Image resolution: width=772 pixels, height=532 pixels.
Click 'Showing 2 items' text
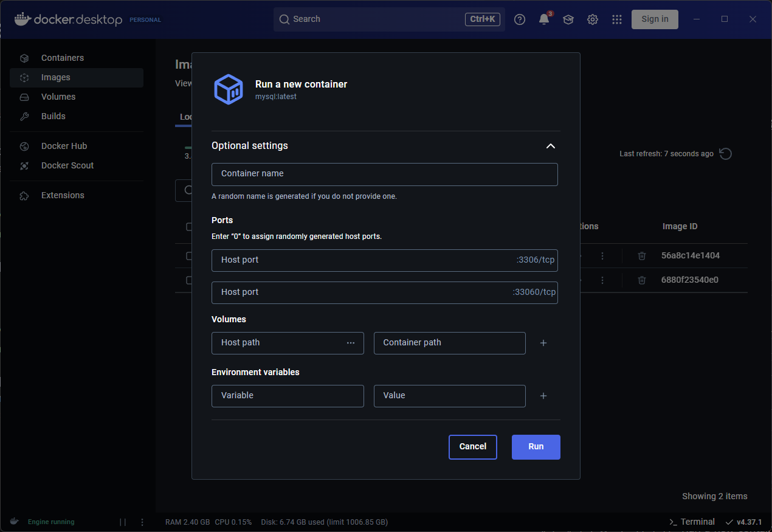[x=715, y=496]
